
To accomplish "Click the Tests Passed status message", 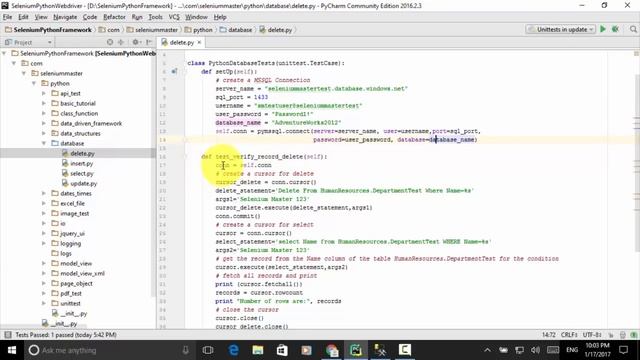I will [66, 335].
